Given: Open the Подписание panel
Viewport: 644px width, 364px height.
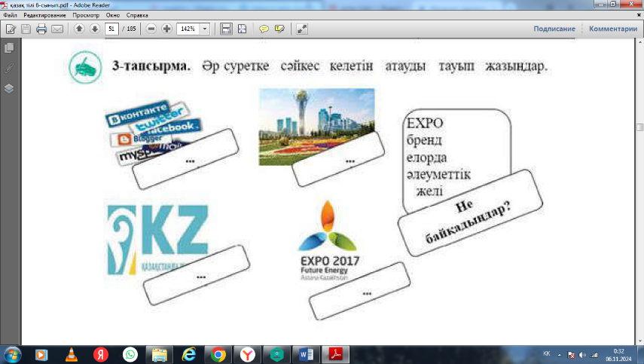Looking at the screenshot, I should [554, 29].
